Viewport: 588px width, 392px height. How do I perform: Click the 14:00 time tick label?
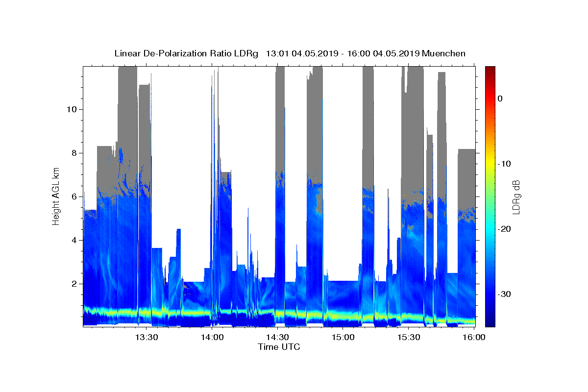tap(212, 337)
